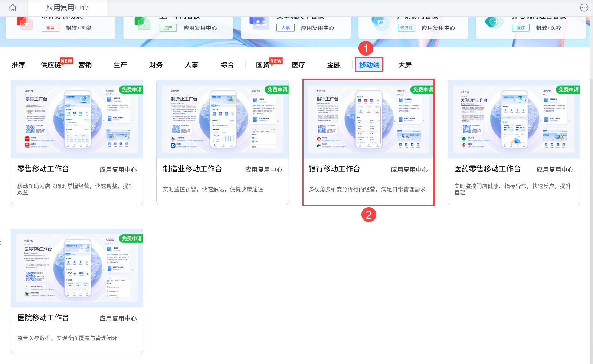The width and height of the screenshot is (593, 364).
Task: Click 免费申请 on 医药零售移动工作台 card
Action: click(568, 90)
